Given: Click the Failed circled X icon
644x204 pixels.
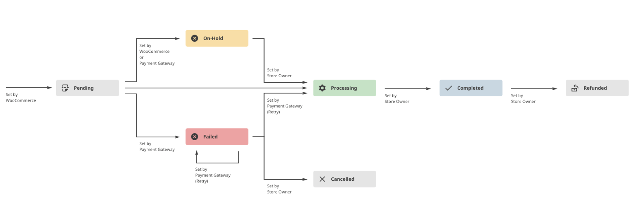Looking at the screenshot, I should [x=195, y=137].
